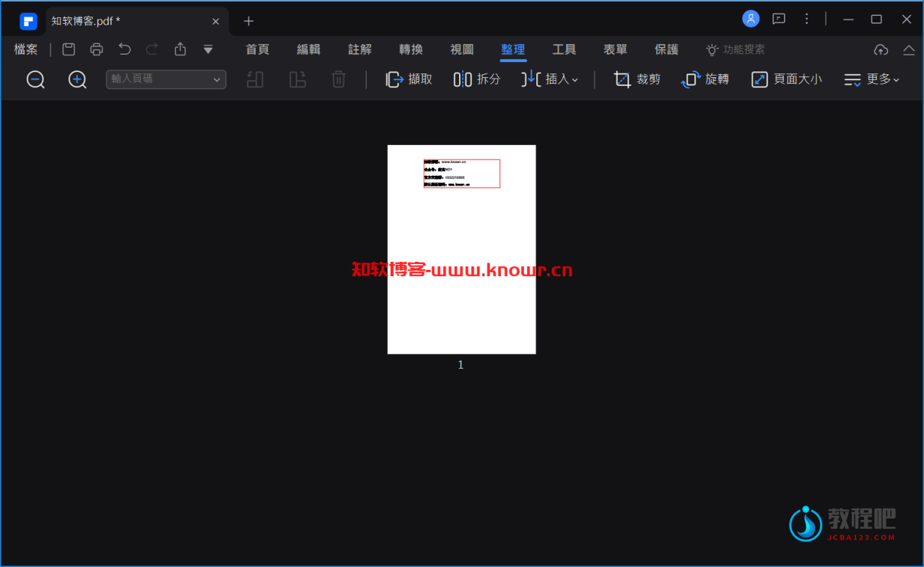Open the feedback message icon
924x567 pixels.
[x=779, y=19]
